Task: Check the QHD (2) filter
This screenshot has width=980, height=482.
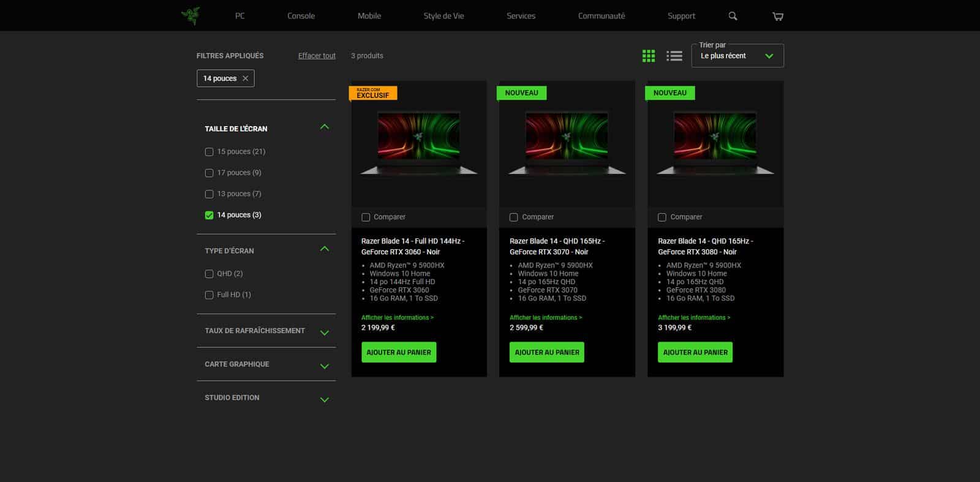Action: pyautogui.click(x=209, y=274)
